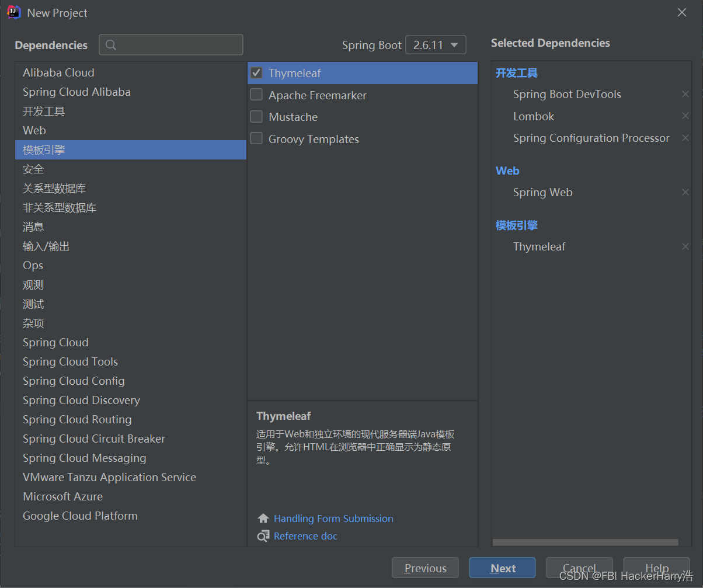
Task: Open the 消息 category
Action: click(131, 227)
